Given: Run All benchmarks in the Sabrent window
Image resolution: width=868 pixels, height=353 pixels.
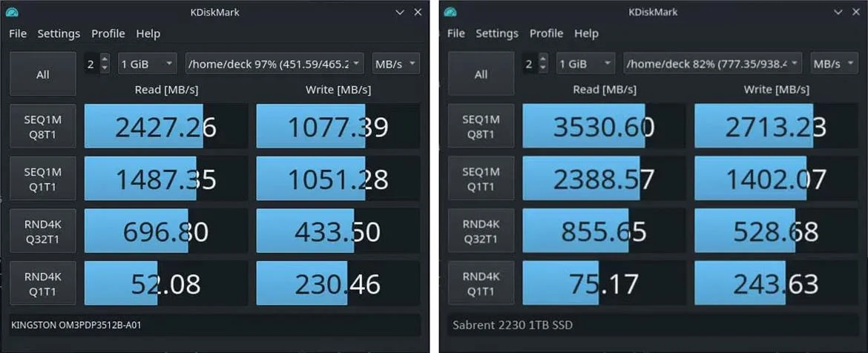Looking at the screenshot, I should click(481, 74).
